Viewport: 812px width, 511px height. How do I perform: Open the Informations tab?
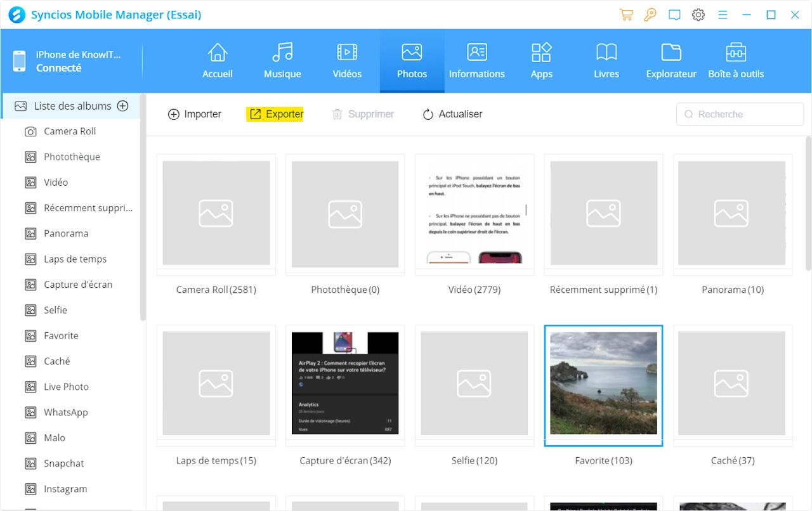coord(476,61)
